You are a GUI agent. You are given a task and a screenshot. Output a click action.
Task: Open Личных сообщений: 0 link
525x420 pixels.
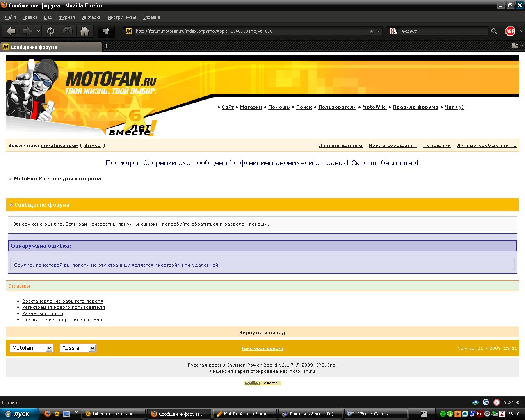[x=487, y=145]
